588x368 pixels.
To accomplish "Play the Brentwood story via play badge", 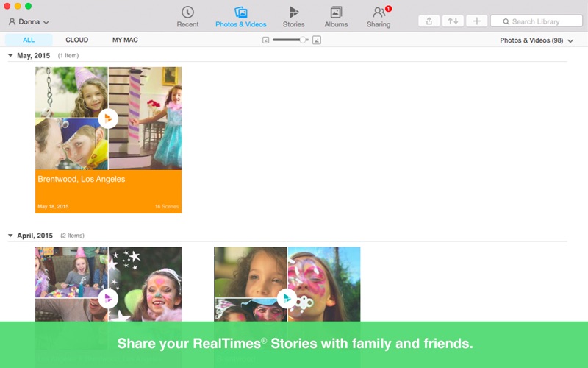I will click(x=108, y=118).
